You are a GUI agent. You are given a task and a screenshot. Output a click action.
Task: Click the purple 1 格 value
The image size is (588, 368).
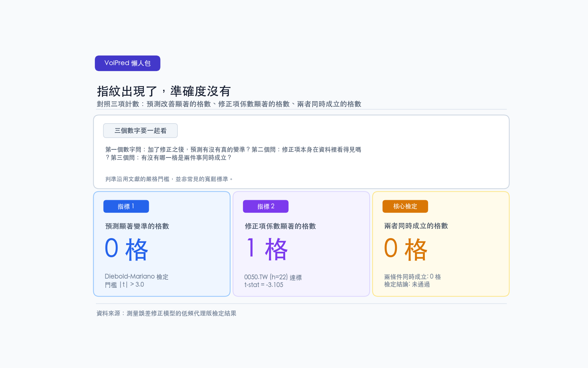[x=267, y=249]
